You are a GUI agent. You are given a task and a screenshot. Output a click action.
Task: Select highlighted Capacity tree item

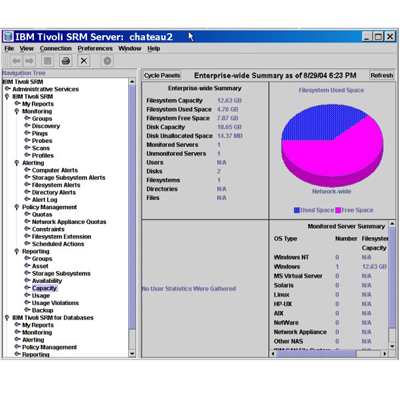pyautogui.click(x=44, y=288)
